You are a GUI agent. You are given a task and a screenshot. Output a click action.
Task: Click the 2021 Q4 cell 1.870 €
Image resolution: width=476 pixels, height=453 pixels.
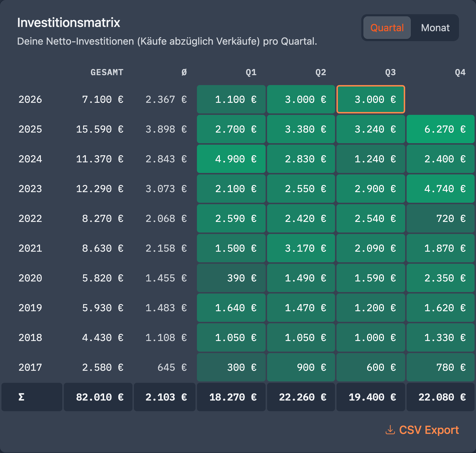click(441, 248)
